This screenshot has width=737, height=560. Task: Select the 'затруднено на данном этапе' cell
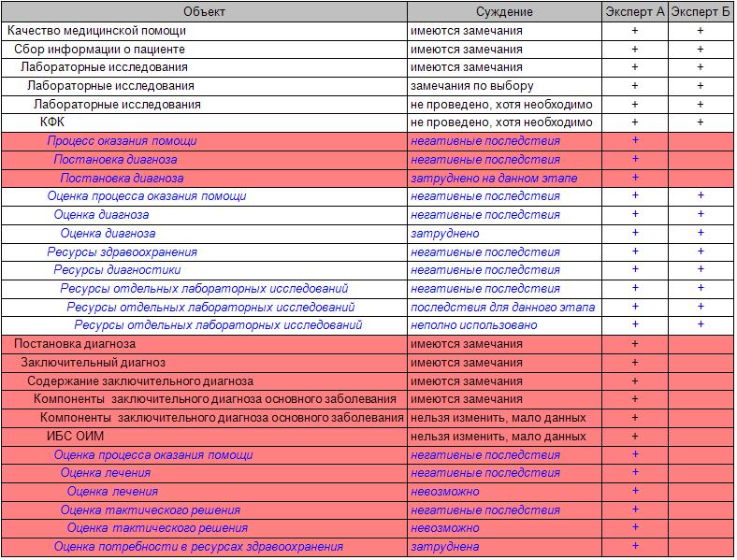(493, 178)
